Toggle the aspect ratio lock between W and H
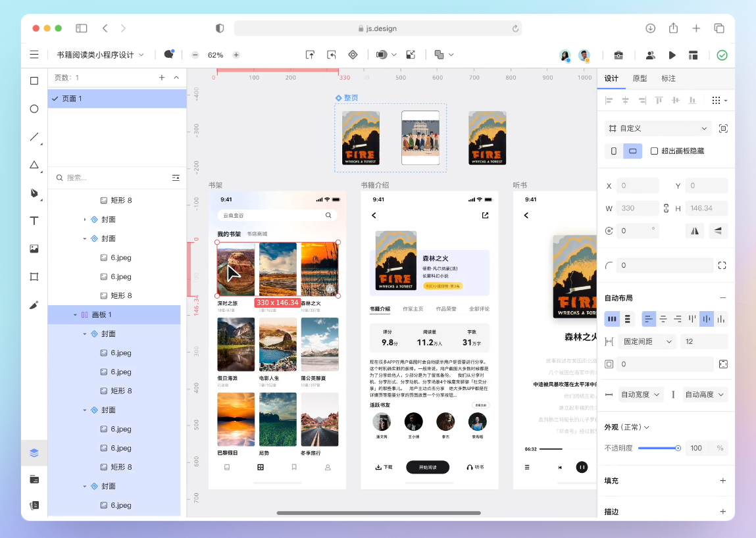Image resolution: width=756 pixels, height=538 pixels. 667,208
